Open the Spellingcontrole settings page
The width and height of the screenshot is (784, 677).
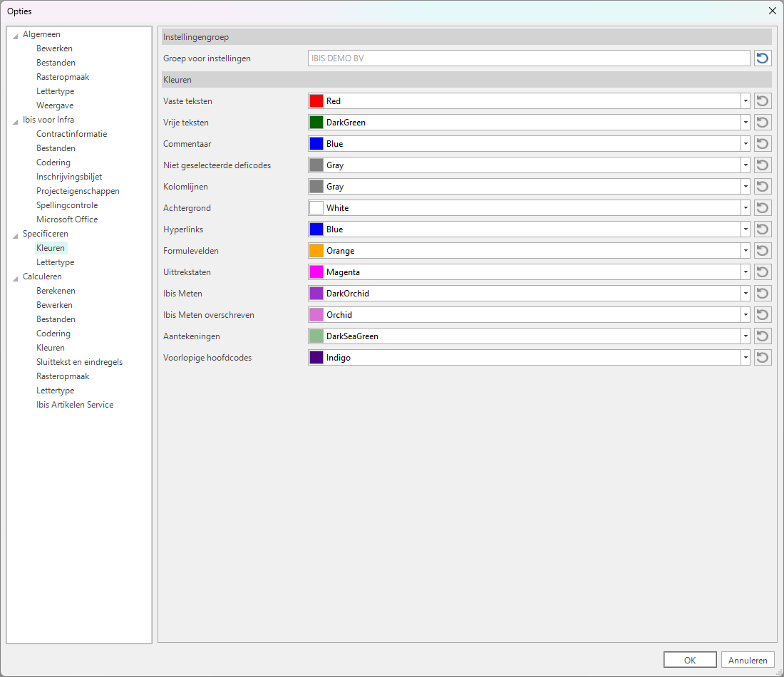tap(67, 205)
